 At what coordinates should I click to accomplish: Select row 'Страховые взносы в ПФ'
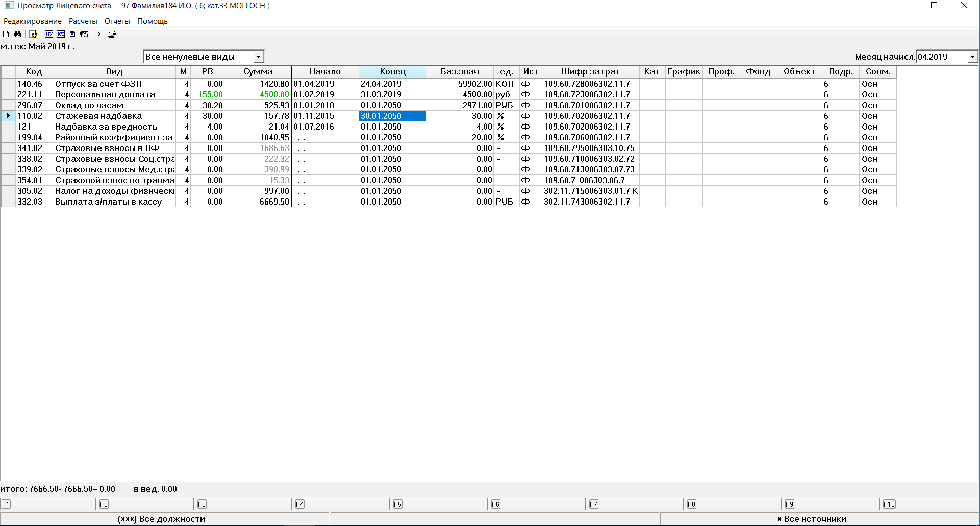point(448,148)
